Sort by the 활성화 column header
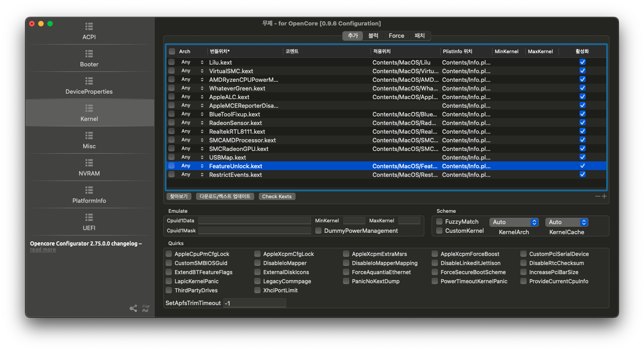This screenshot has width=644, height=351. click(x=582, y=51)
